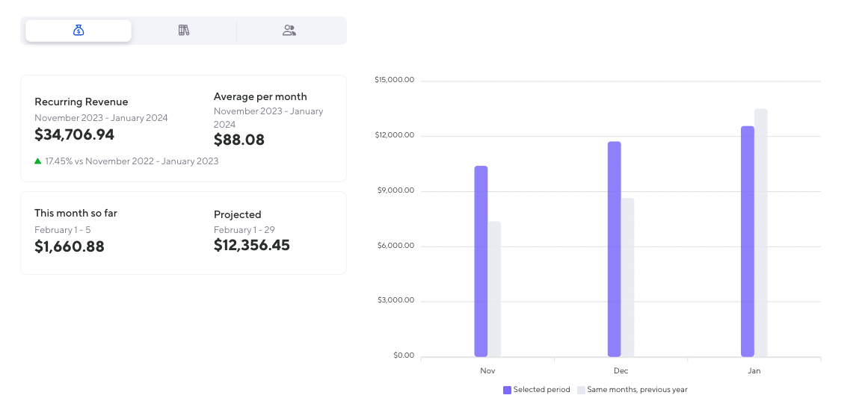
Task: Click the purple November bar
Action: click(x=481, y=261)
